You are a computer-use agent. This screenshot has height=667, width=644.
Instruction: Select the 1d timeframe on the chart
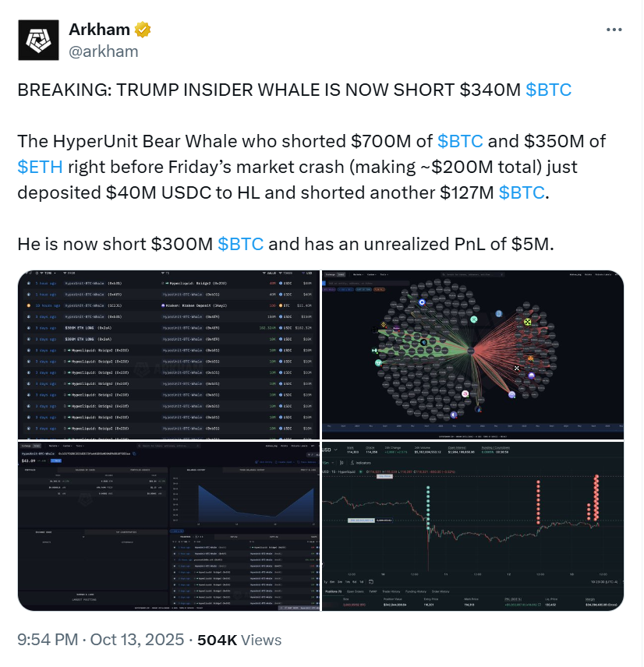pyautogui.click(x=360, y=580)
